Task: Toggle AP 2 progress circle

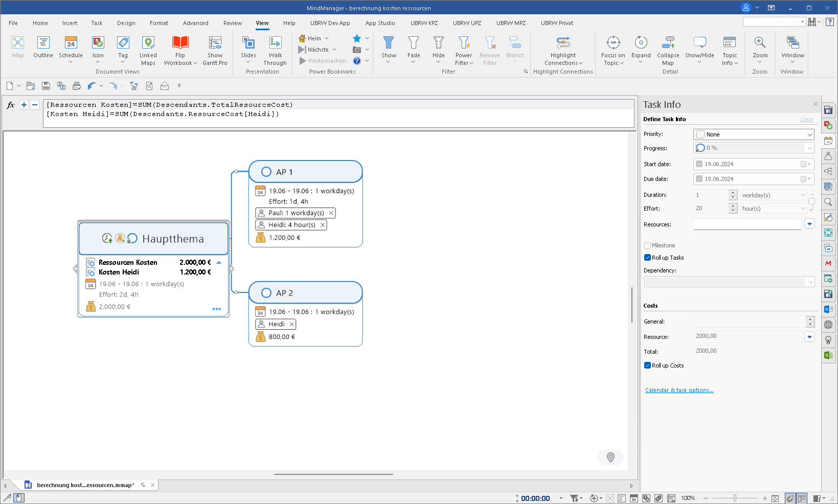Action: point(266,293)
